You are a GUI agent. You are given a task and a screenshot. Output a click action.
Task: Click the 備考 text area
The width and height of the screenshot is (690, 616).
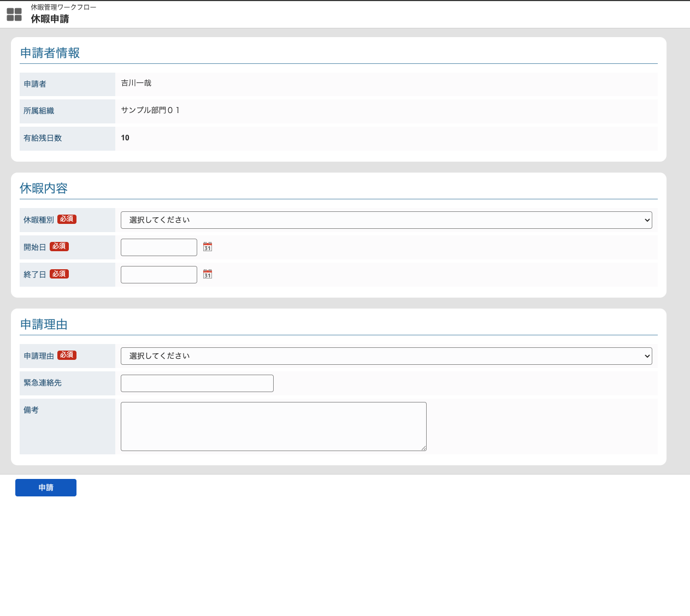[x=274, y=427]
